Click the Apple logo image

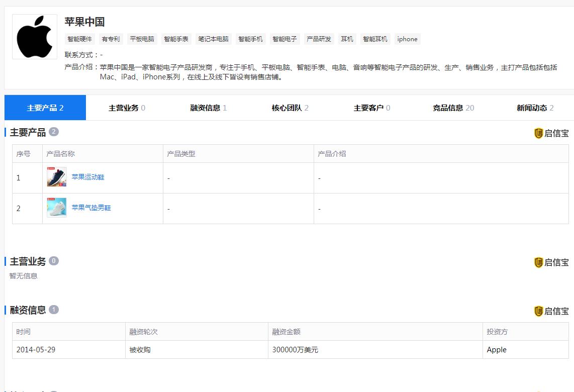(x=35, y=37)
